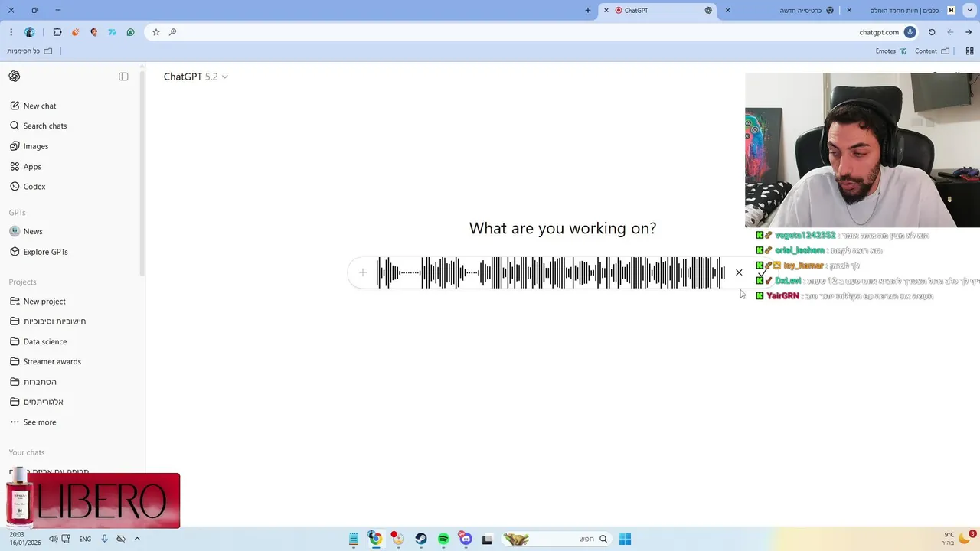Open Steam from the taskbar
The image size is (980, 551).
point(421,539)
